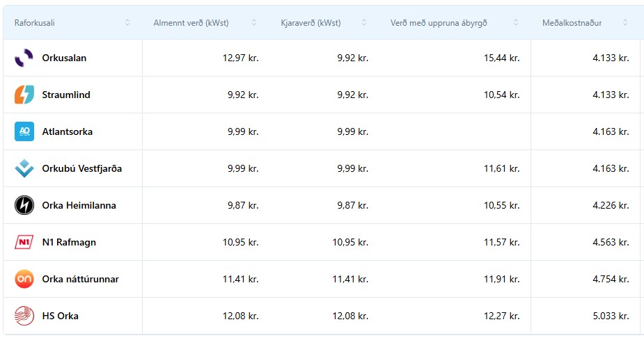
Task: Click the Straumlind lightning logo
Action: coord(24,95)
